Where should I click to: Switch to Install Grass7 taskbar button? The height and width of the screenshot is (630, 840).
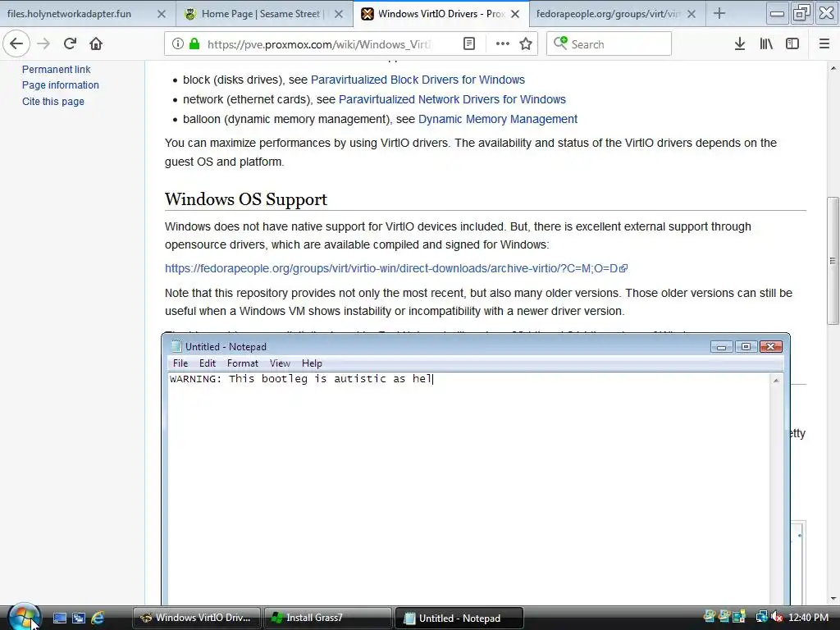pyautogui.click(x=327, y=619)
